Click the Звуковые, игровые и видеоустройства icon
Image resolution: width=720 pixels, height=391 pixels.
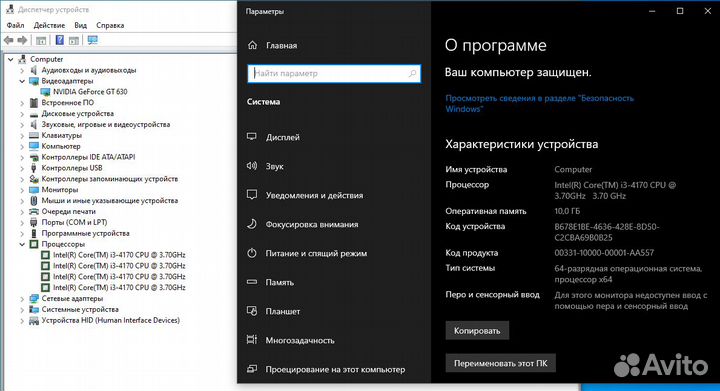pyautogui.click(x=34, y=124)
